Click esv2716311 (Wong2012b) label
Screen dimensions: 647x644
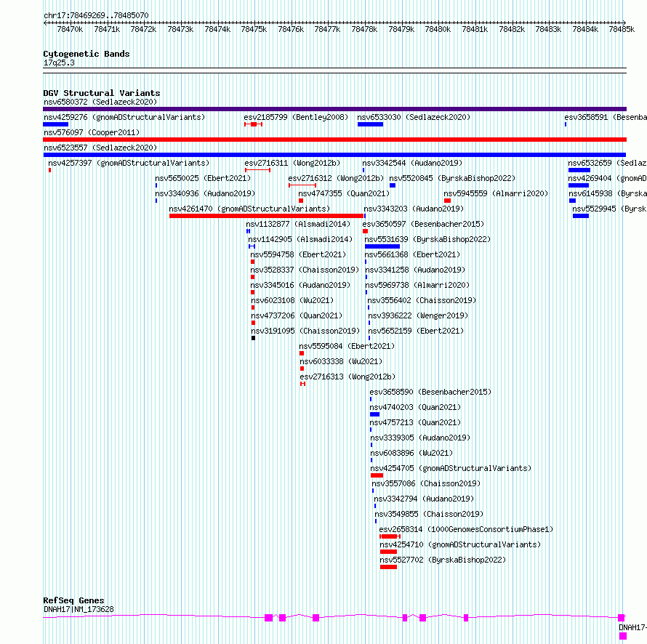coord(292,163)
